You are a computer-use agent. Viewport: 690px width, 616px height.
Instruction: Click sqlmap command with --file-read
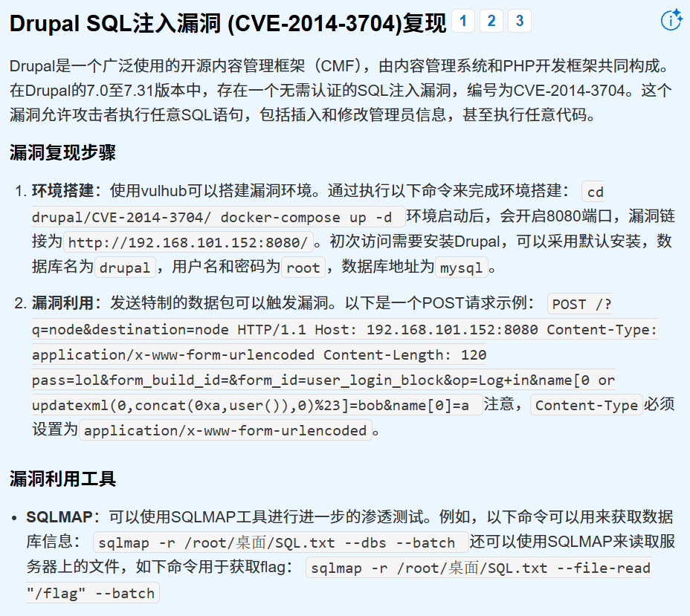pos(478,568)
